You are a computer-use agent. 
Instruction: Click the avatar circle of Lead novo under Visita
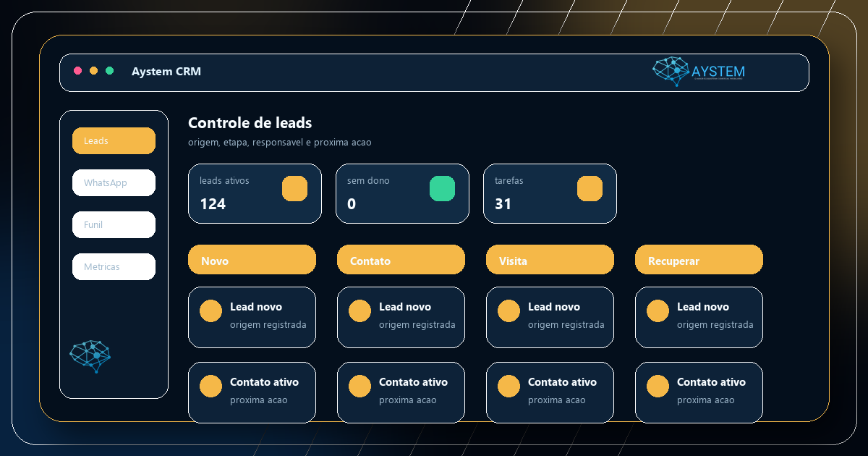[509, 311]
